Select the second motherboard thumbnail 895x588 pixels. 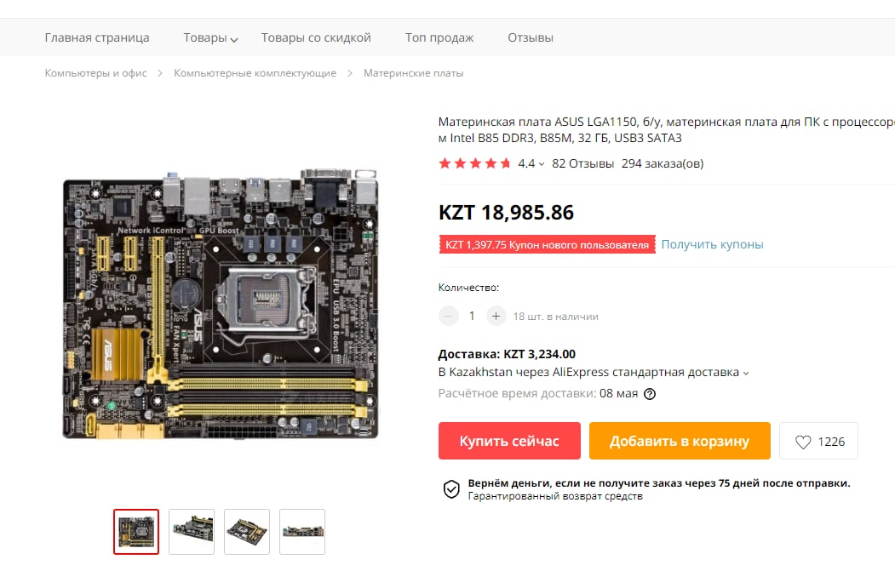(x=192, y=532)
